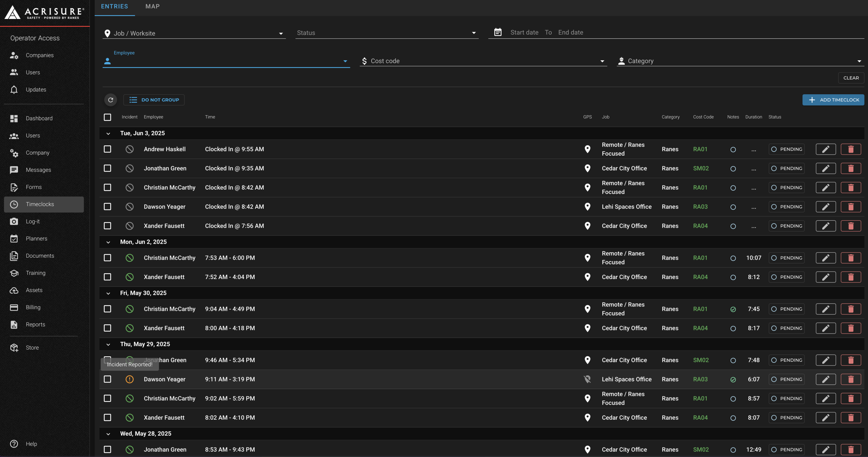868x457 pixels.
Task: Open Log-it camera item
Action: [44, 221]
